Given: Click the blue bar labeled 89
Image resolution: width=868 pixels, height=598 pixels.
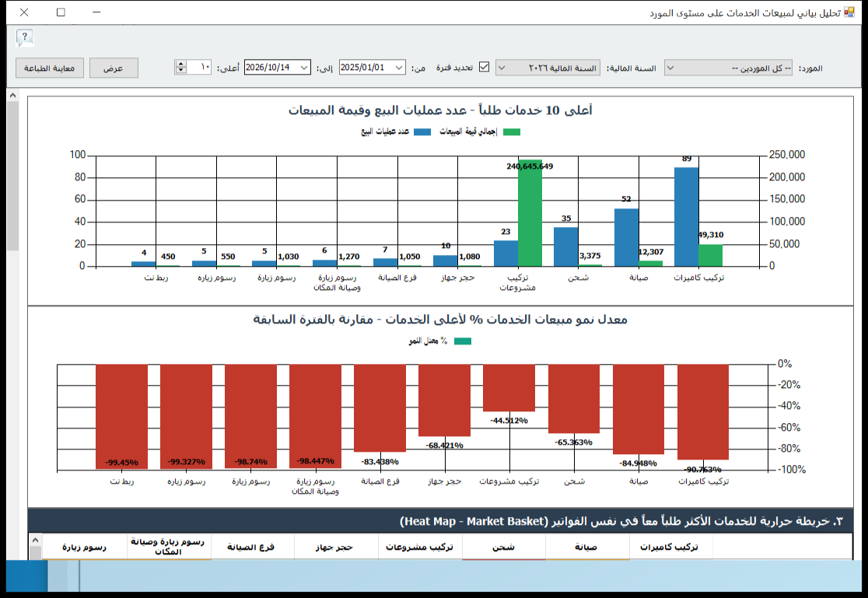Looking at the screenshot, I should (687, 217).
